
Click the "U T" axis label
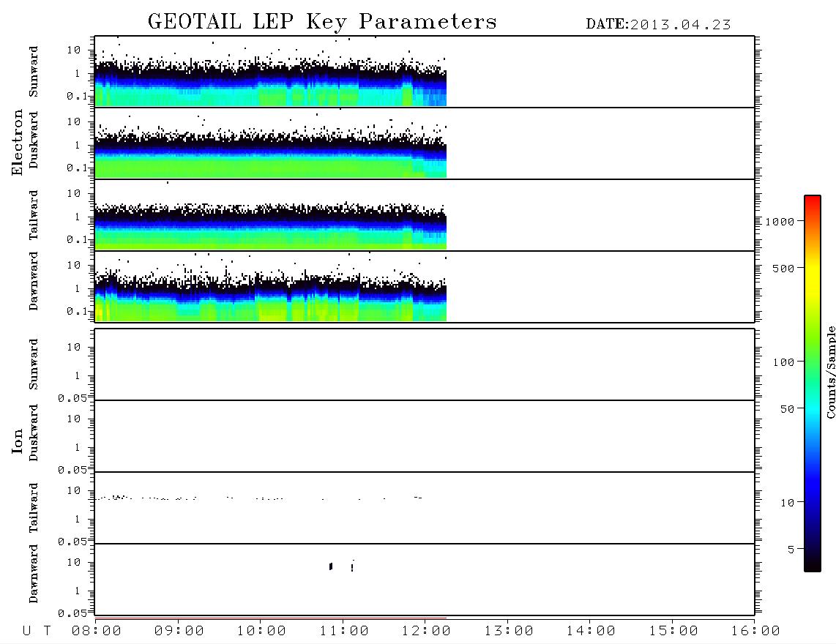click(x=37, y=632)
